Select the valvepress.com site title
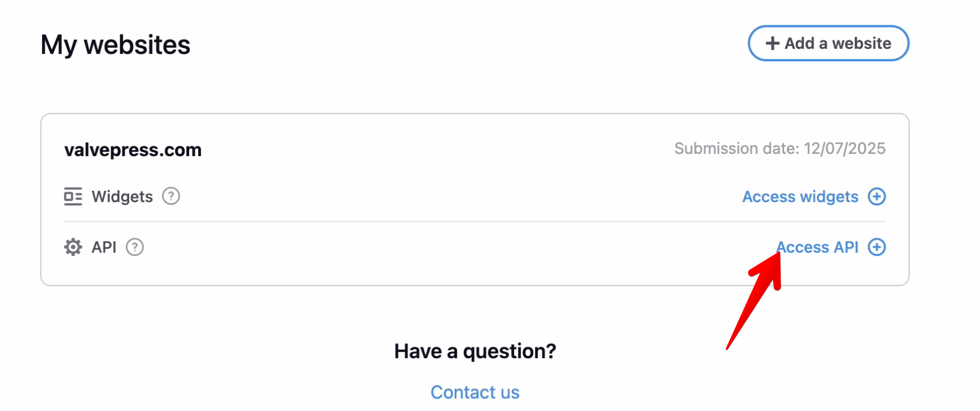The width and height of the screenshot is (980, 411). click(133, 150)
